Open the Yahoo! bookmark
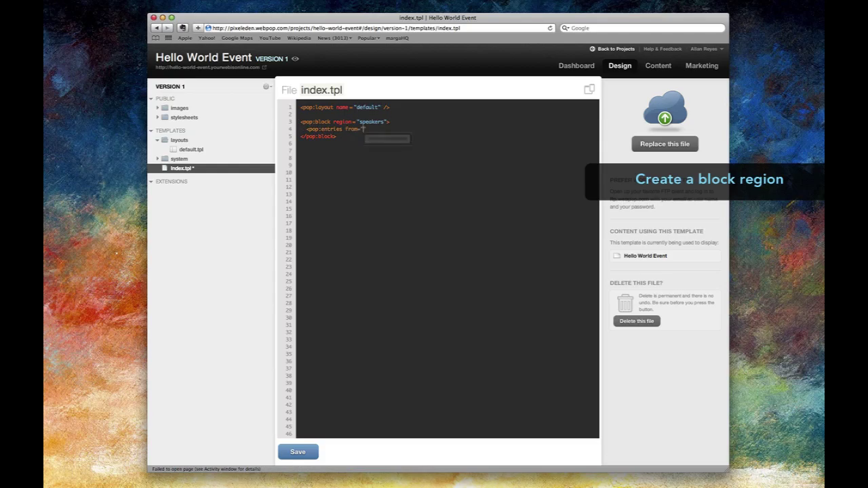This screenshot has height=488, width=868. [x=207, y=38]
